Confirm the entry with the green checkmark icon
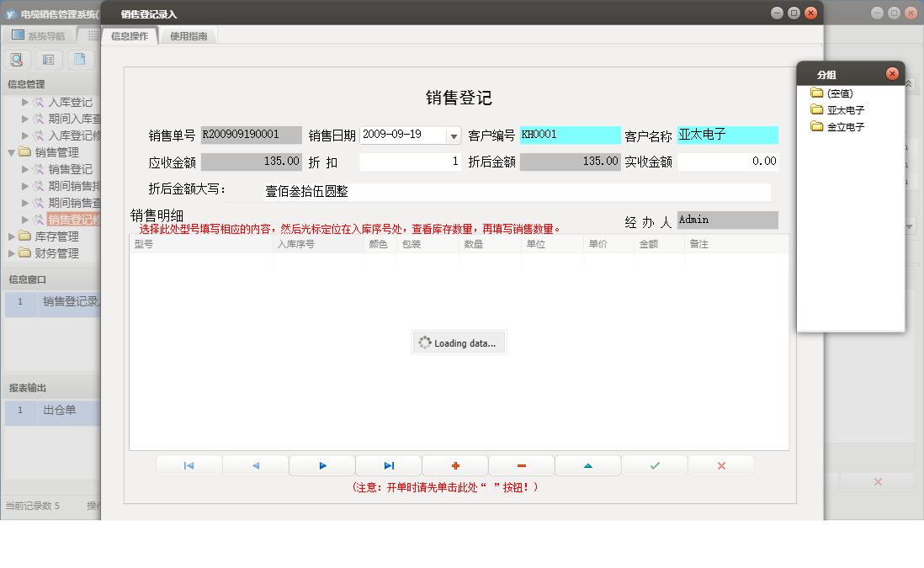This screenshot has width=924, height=568. point(654,465)
